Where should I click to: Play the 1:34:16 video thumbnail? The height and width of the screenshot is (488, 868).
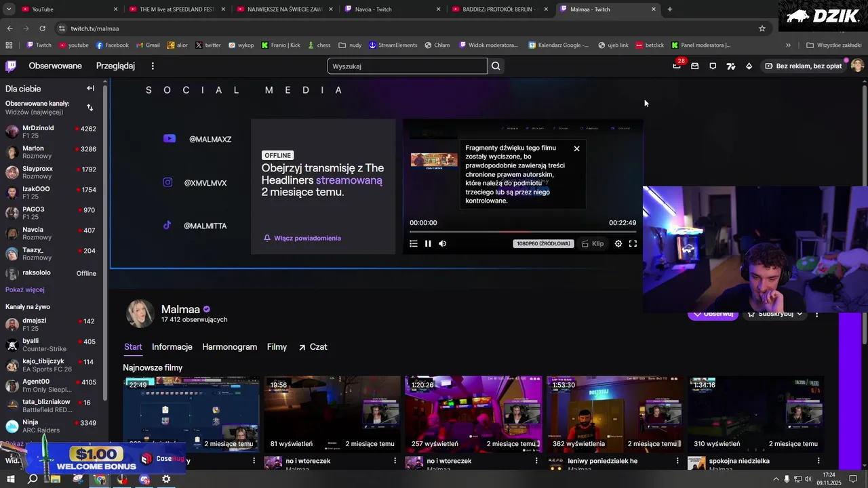755,414
